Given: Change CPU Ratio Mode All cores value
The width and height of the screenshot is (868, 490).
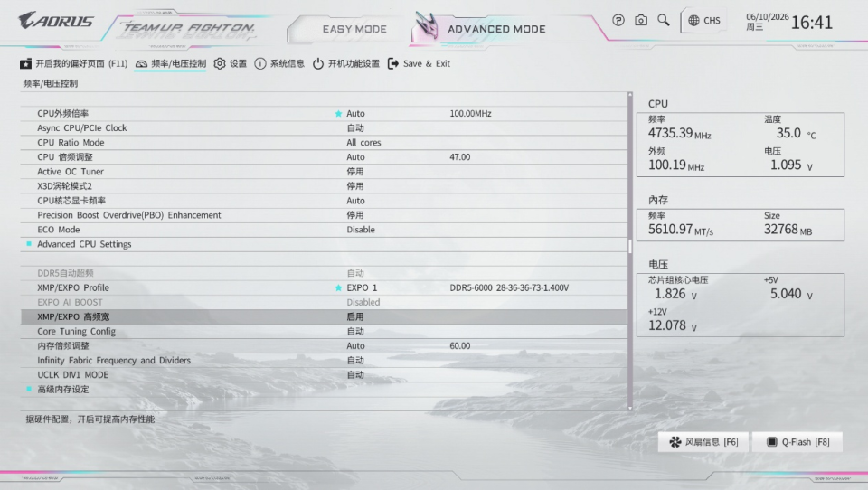Looking at the screenshot, I should (363, 142).
